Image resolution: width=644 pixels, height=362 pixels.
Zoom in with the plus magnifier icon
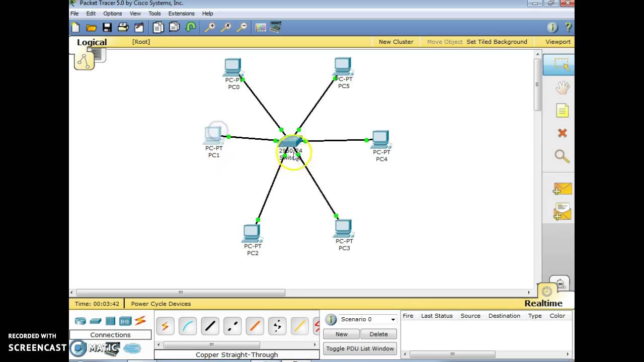210,28
